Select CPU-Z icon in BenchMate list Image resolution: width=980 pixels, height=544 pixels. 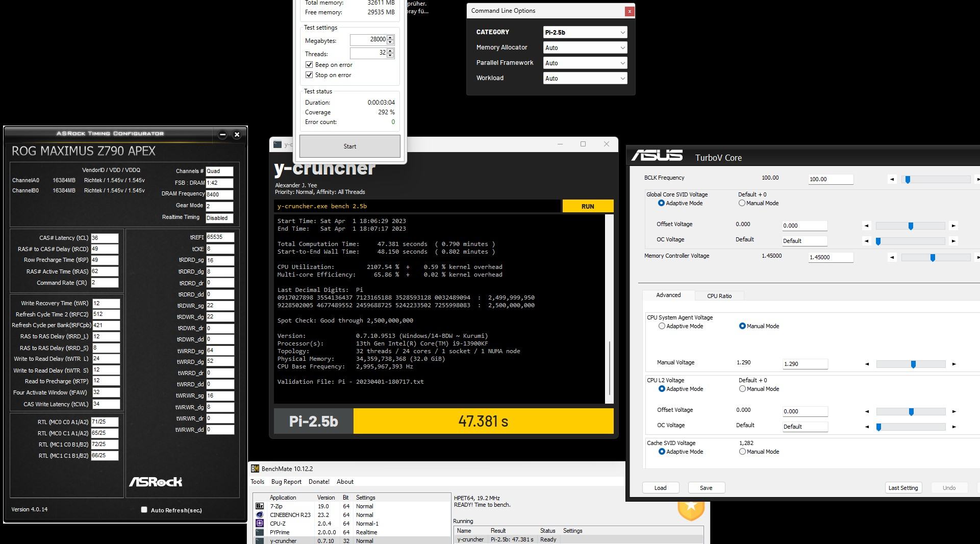(x=260, y=524)
